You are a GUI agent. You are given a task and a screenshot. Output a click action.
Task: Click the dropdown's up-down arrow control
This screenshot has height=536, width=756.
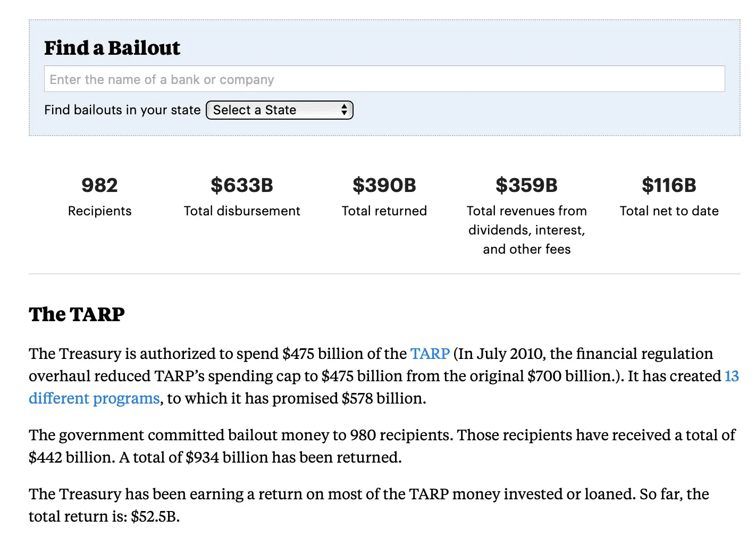pyautogui.click(x=345, y=110)
